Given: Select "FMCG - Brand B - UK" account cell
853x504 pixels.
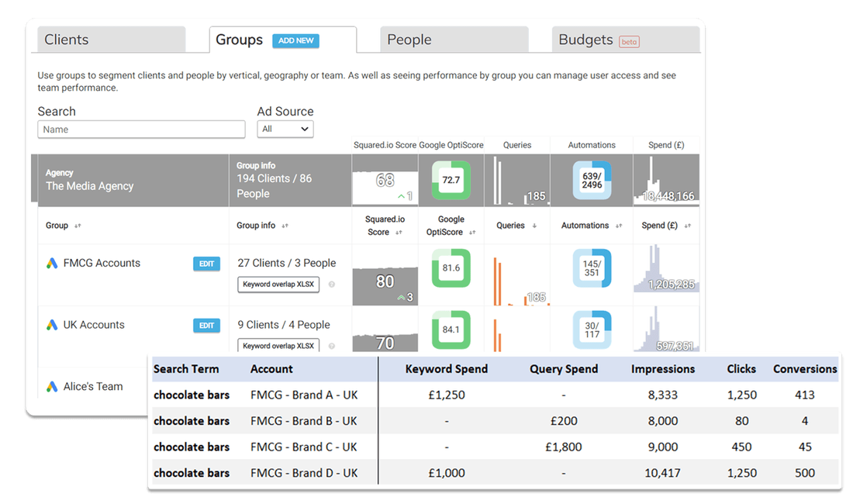Looking at the screenshot, I should [304, 421].
